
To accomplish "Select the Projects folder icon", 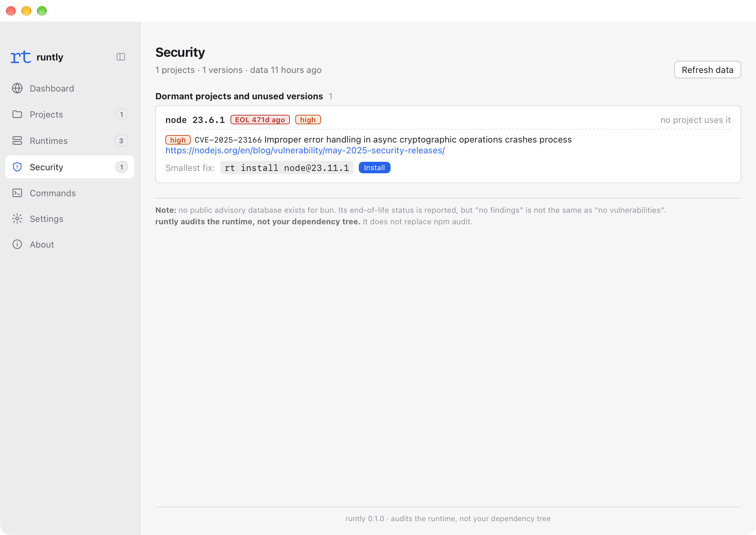I will pyautogui.click(x=17, y=114).
